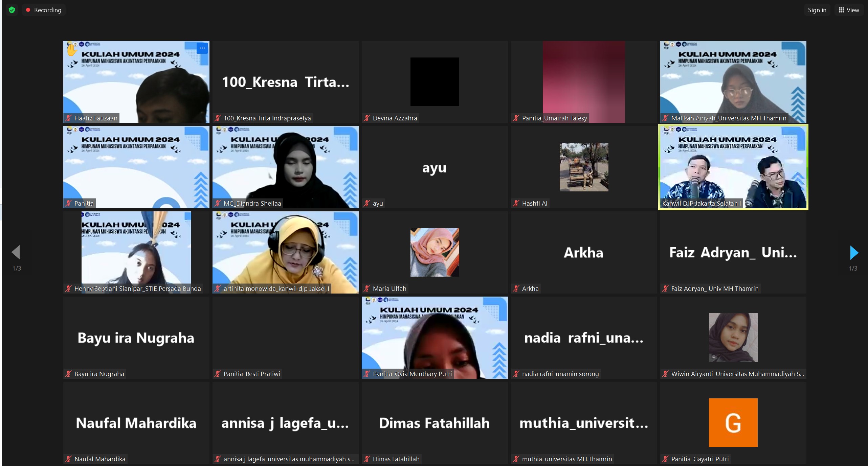The height and width of the screenshot is (466, 868).
Task: Click the Malikah Aniyah name label
Action: click(x=728, y=118)
